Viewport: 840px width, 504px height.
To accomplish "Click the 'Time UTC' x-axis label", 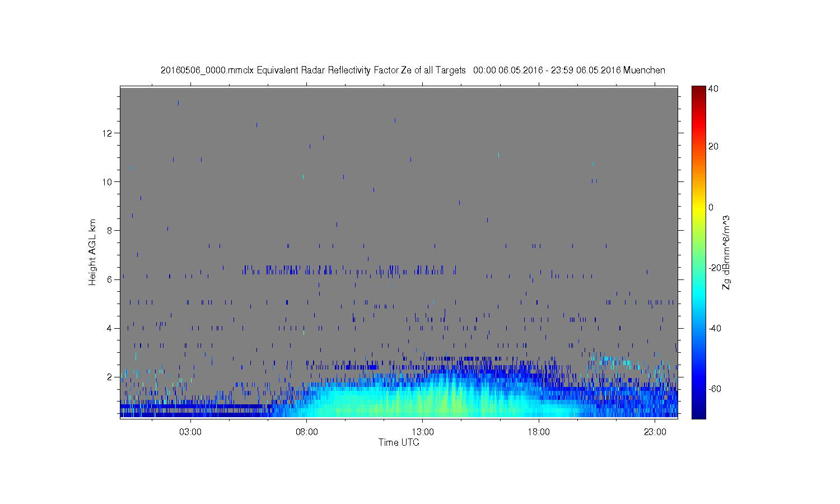I will pyautogui.click(x=399, y=442).
